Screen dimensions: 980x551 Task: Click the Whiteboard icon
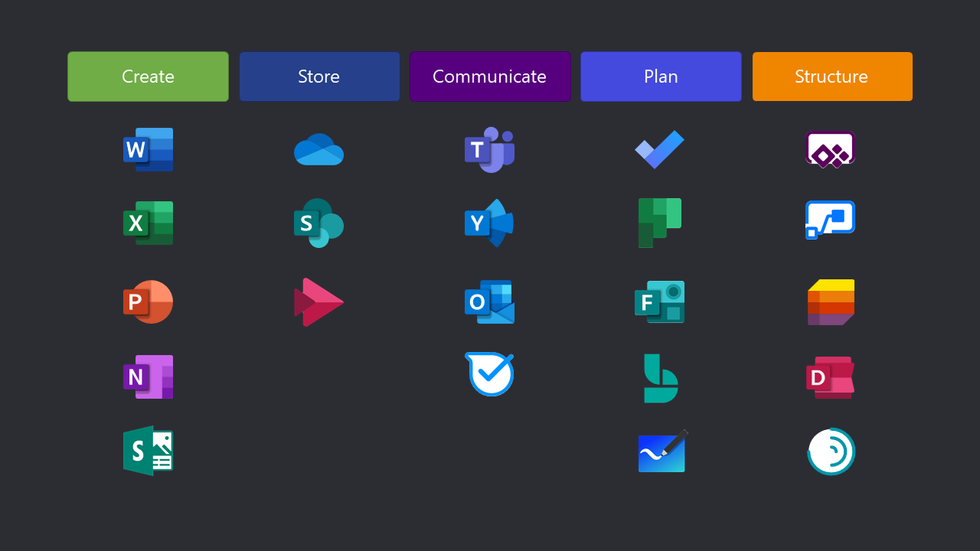pyautogui.click(x=663, y=451)
